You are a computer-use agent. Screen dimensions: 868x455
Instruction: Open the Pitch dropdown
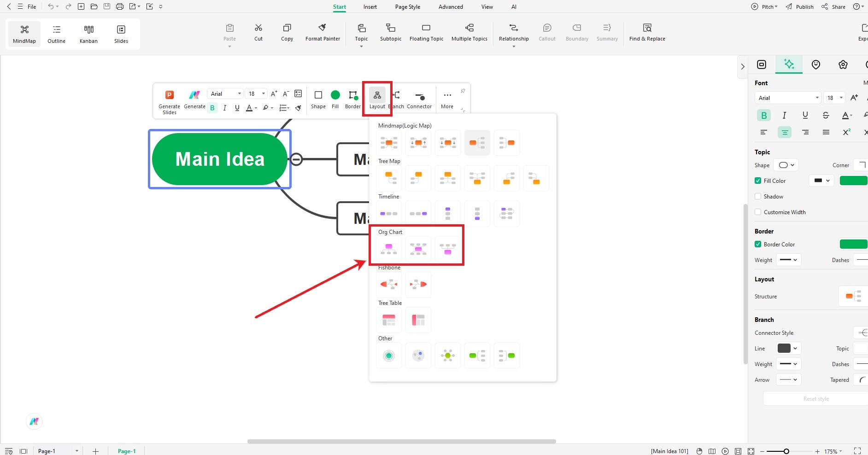[x=764, y=6]
